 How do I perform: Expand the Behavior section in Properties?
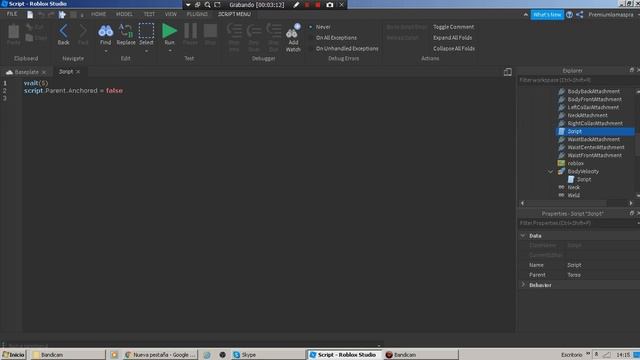(523, 284)
